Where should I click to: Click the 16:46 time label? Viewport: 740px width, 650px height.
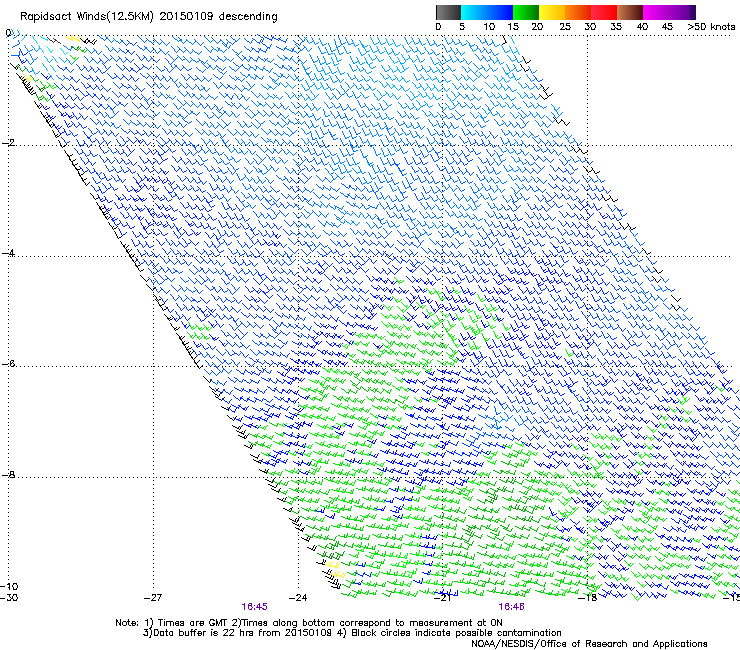[512, 607]
